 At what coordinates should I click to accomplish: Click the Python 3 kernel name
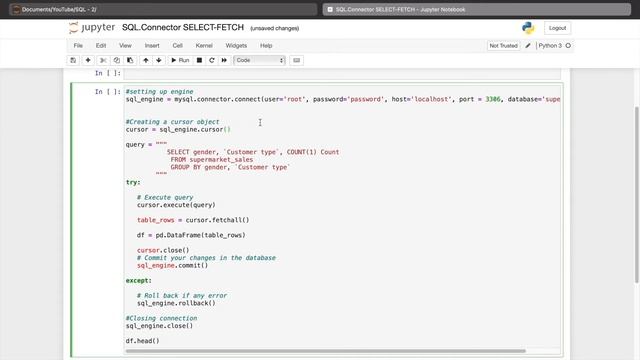(x=550, y=46)
